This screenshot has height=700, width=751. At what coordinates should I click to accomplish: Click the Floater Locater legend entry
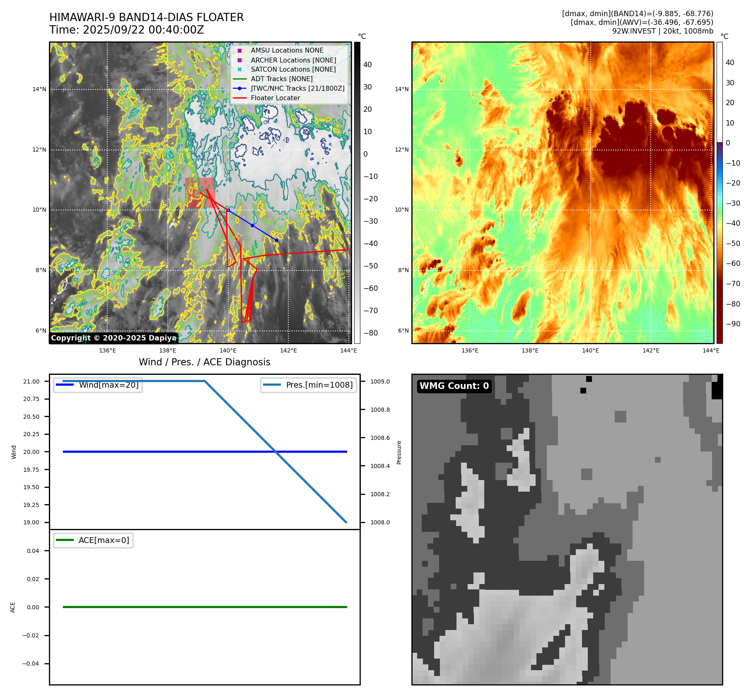275,98
